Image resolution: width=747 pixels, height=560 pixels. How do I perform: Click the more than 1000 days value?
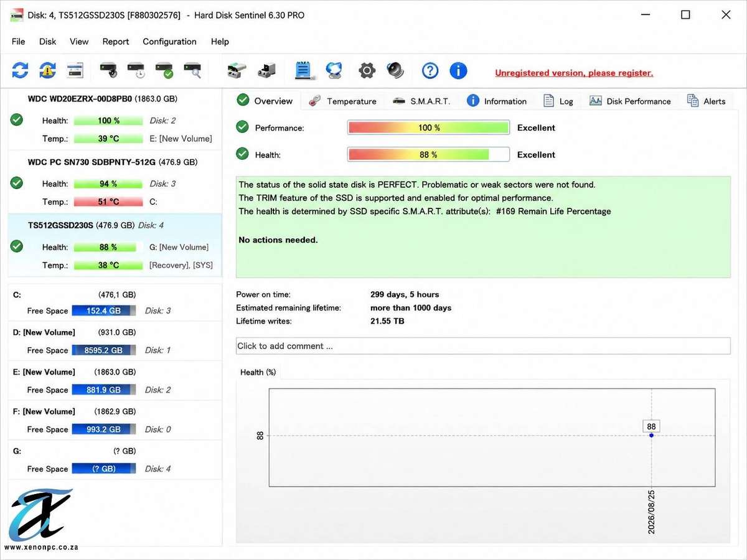(411, 308)
